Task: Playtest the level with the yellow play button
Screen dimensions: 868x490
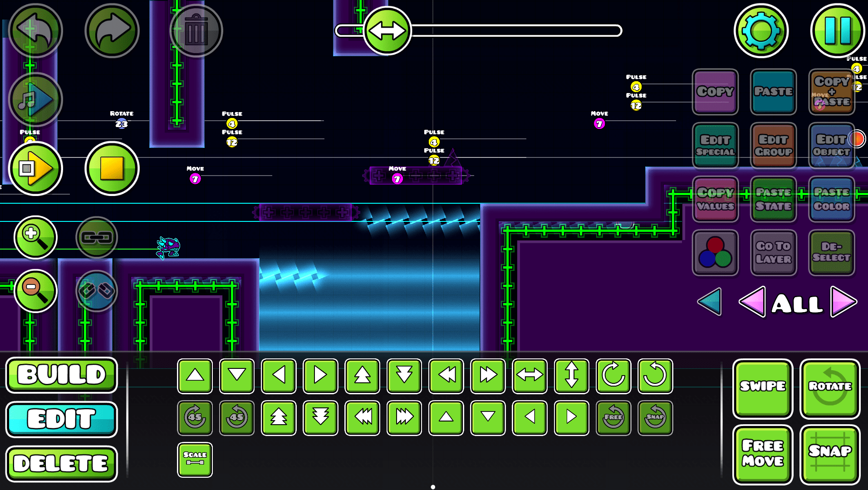Action: 35,168
